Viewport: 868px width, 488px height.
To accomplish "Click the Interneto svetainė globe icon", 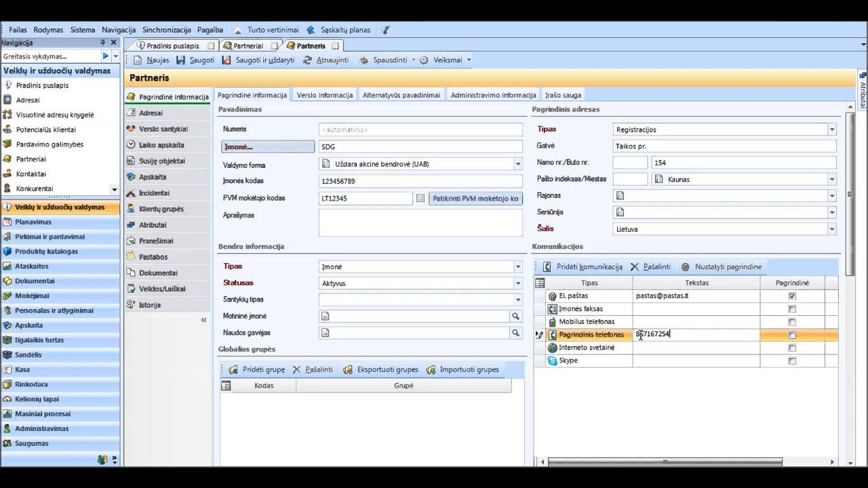I will click(x=553, y=348).
